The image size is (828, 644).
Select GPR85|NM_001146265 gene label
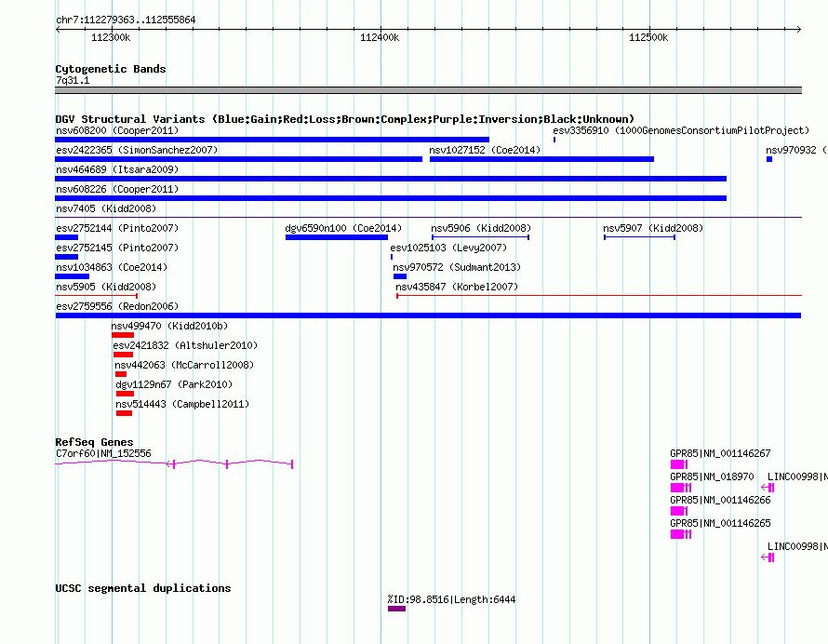pyautogui.click(x=720, y=523)
